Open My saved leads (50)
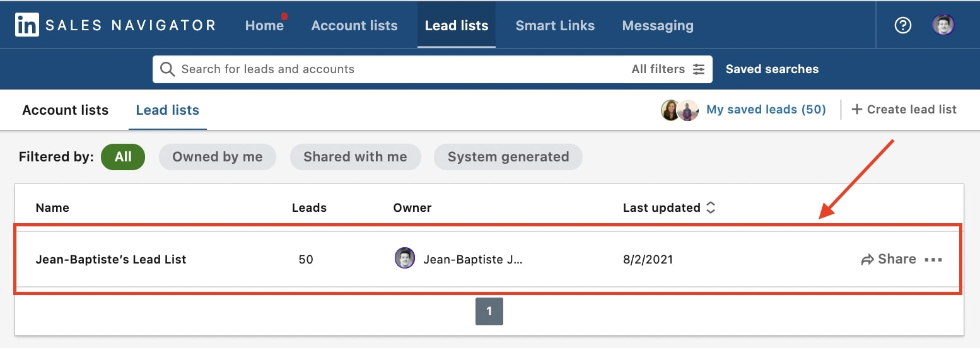The image size is (980, 348). tap(766, 110)
